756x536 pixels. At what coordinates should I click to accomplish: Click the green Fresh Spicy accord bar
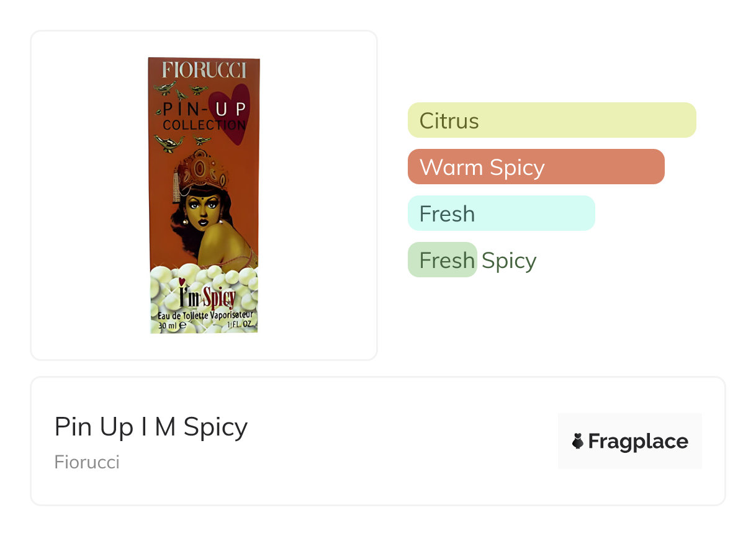[x=442, y=260]
